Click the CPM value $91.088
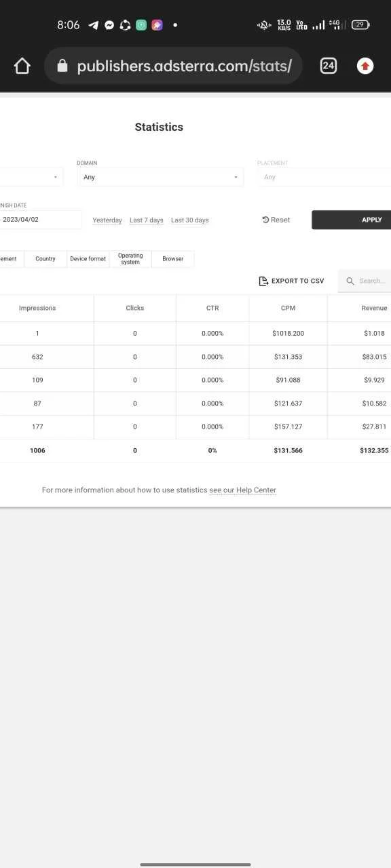This screenshot has height=868, width=391. (x=289, y=380)
